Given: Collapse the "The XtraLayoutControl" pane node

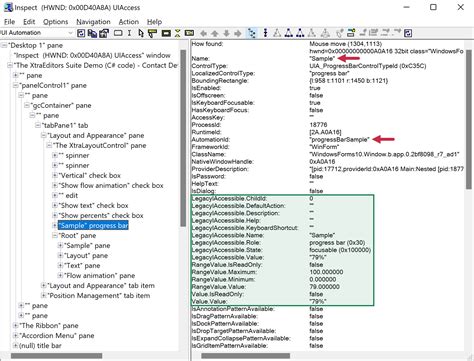Looking at the screenshot, I should coord(49,145).
